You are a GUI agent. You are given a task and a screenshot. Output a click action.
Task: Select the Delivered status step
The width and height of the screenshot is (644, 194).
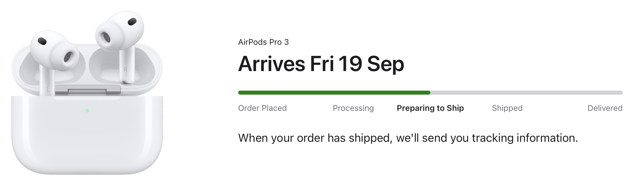(605, 108)
